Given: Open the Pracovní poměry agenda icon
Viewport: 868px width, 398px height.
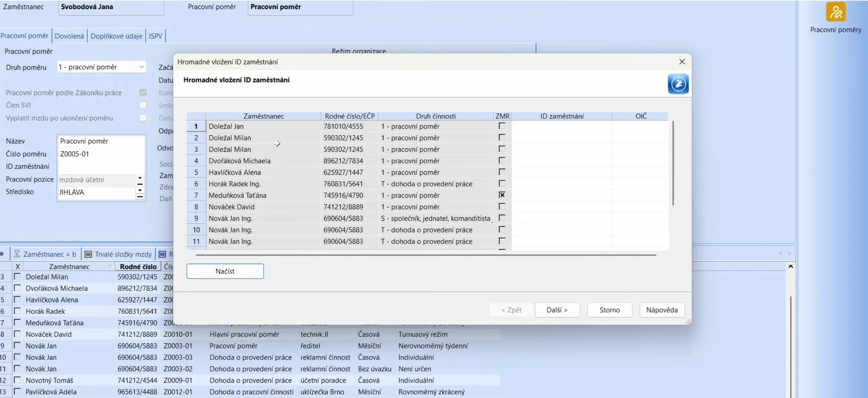Looking at the screenshot, I should tap(835, 12).
